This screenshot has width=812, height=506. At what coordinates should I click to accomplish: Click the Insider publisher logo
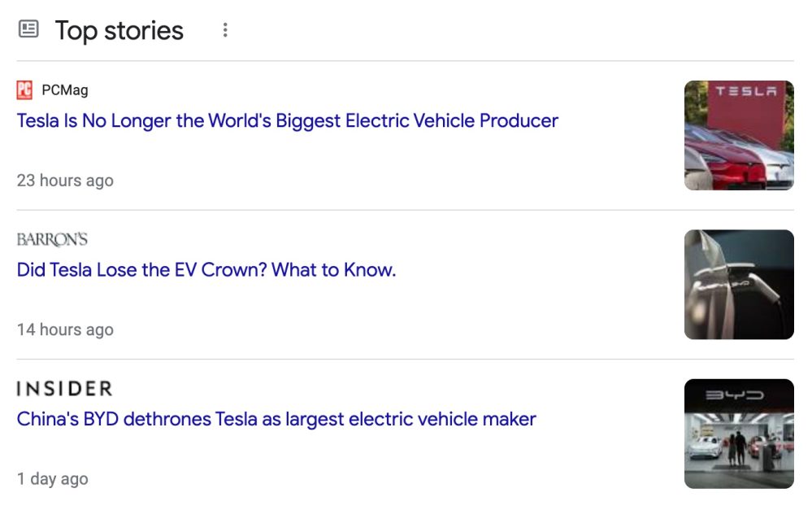pos(64,389)
